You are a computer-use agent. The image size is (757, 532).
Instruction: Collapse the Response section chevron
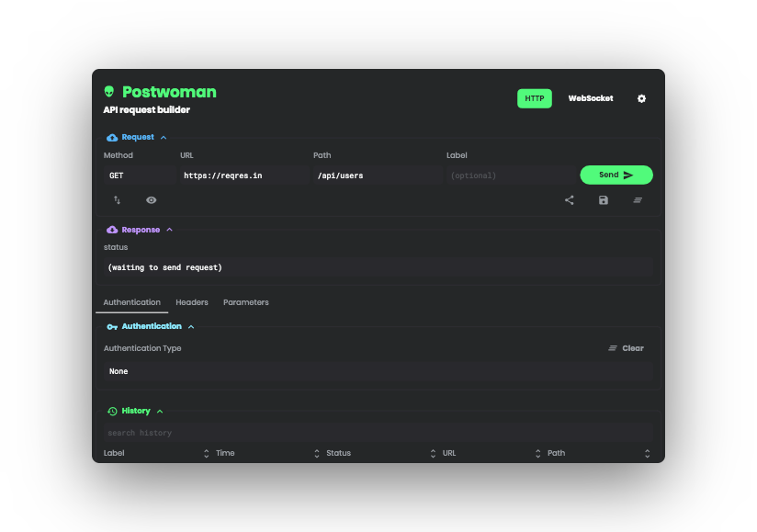[169, 230]
